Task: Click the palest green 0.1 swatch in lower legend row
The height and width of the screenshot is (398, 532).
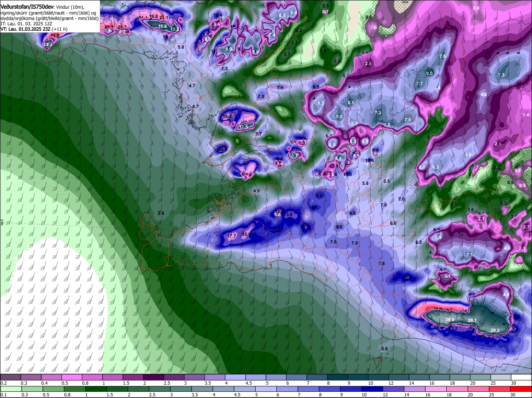Action: (11, 389)
